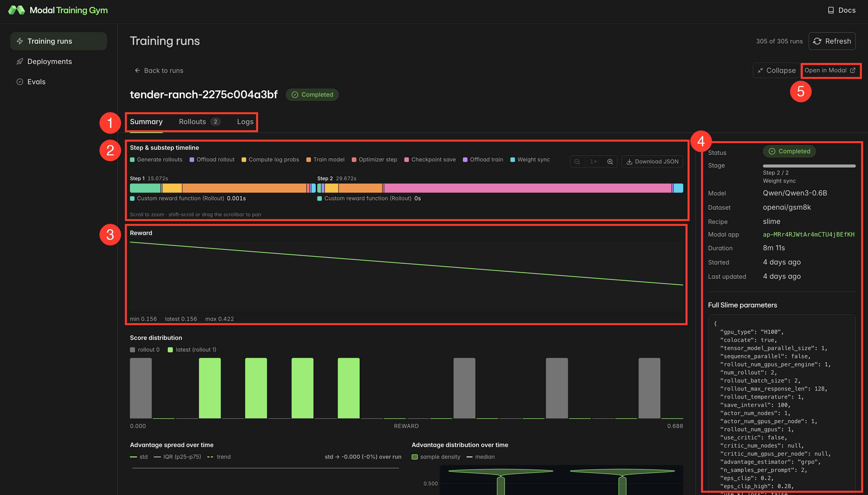Image resolution: width=868 pixels, height=495 pixels.
Task: Switch to the Summary tab
Action: 146,122
